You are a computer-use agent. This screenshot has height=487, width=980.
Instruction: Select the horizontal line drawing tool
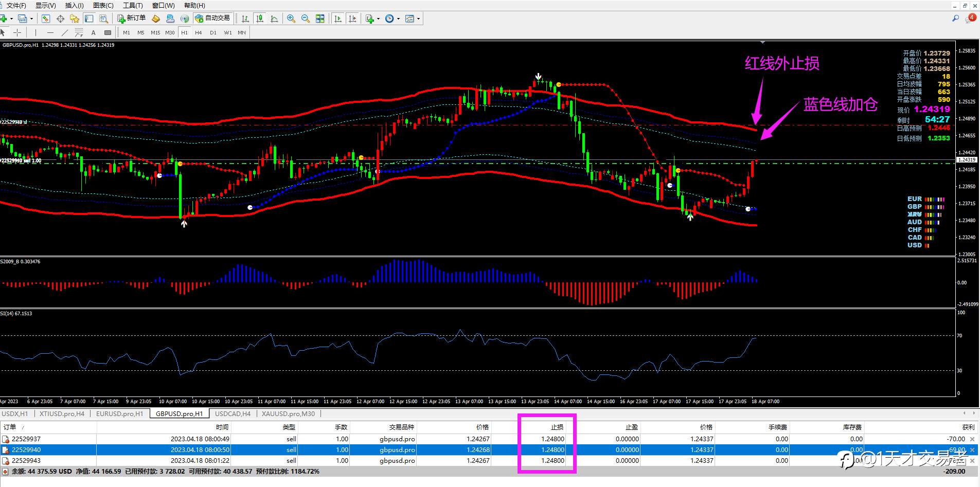coord(50,32)
